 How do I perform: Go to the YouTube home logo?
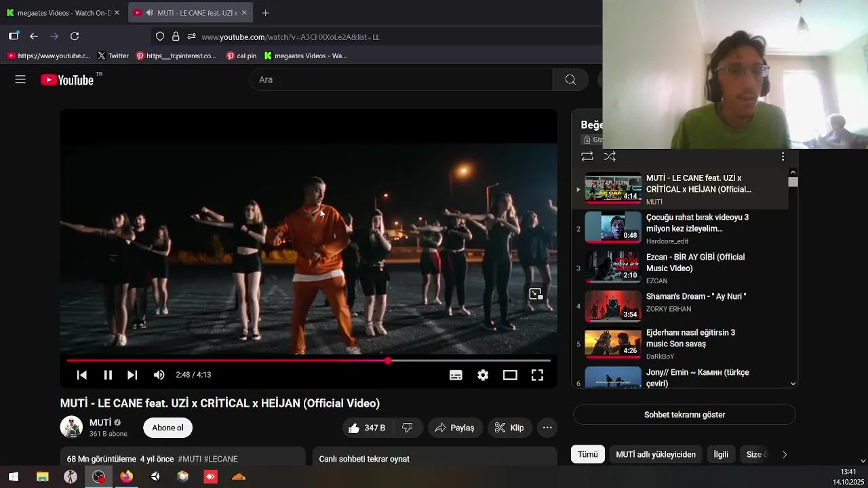point(67,80)
